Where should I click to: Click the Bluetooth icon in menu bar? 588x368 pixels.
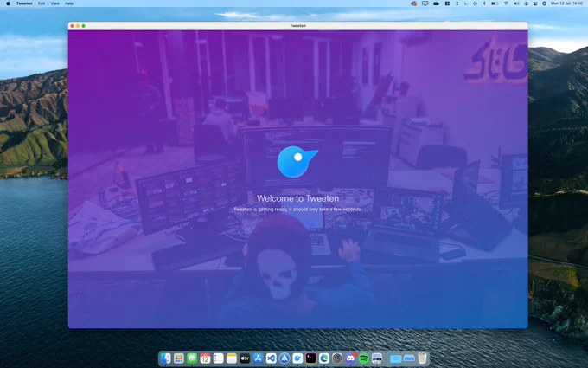point(484,3)
